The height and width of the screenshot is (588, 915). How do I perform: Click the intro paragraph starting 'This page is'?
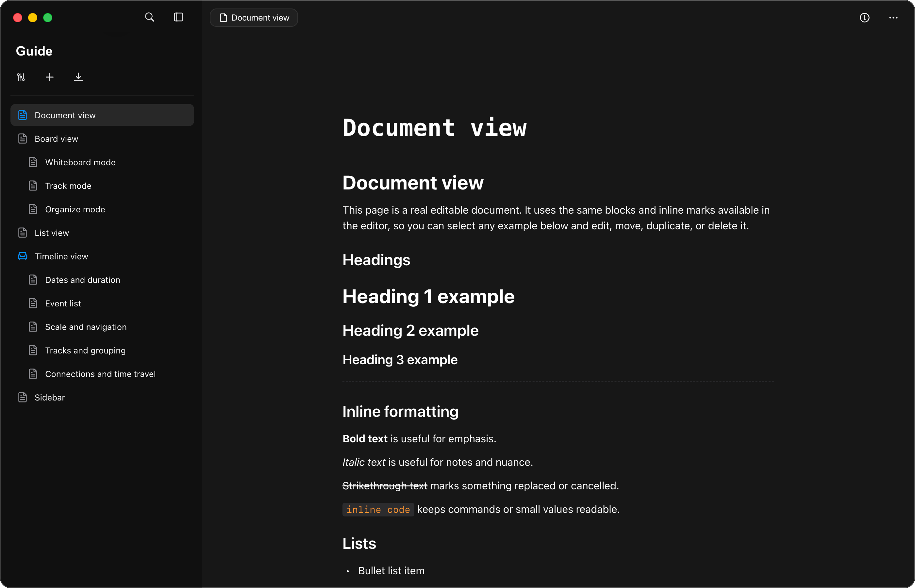556,218
